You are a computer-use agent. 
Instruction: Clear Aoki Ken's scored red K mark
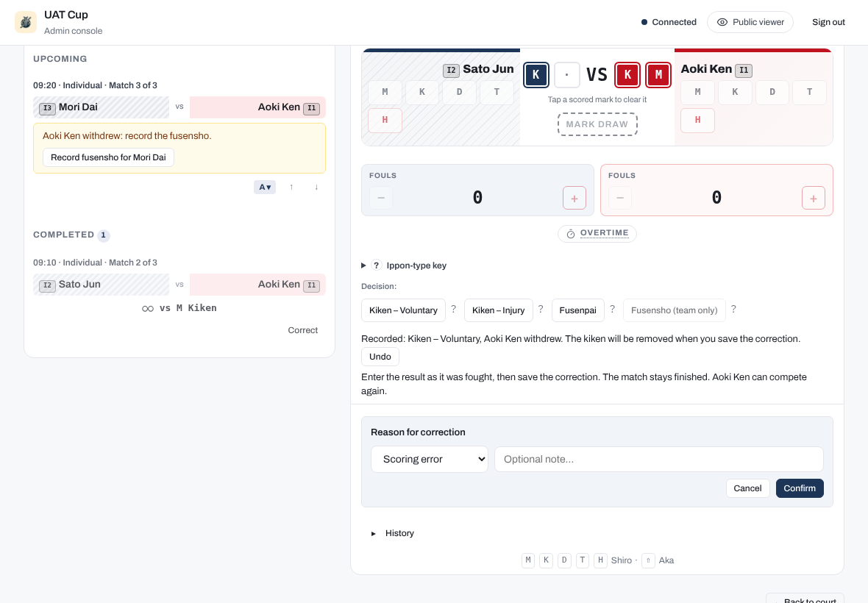click(627, 75)
